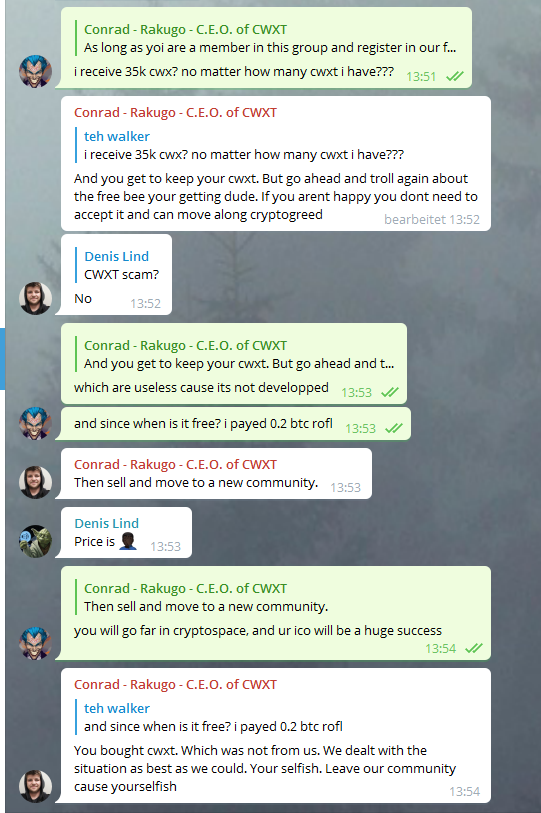
Task: Jump to quoted 'CWXT scam?' message by Denis Lind
Action: 122,265
